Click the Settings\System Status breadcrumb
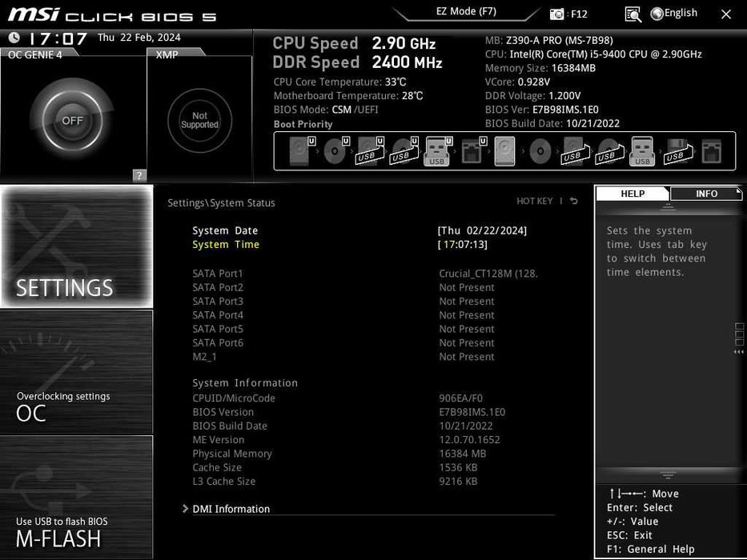 click(222, 203)
